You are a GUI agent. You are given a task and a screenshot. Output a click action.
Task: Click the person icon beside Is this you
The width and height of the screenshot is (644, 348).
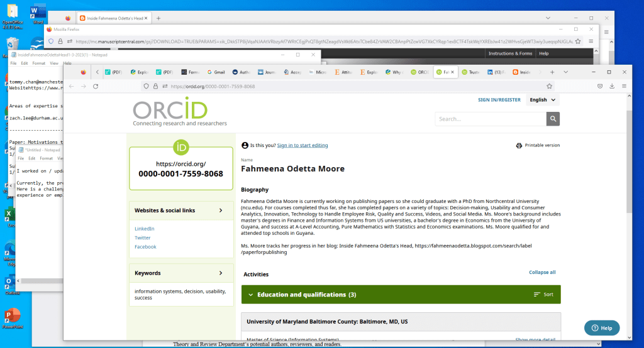(245, 145)
